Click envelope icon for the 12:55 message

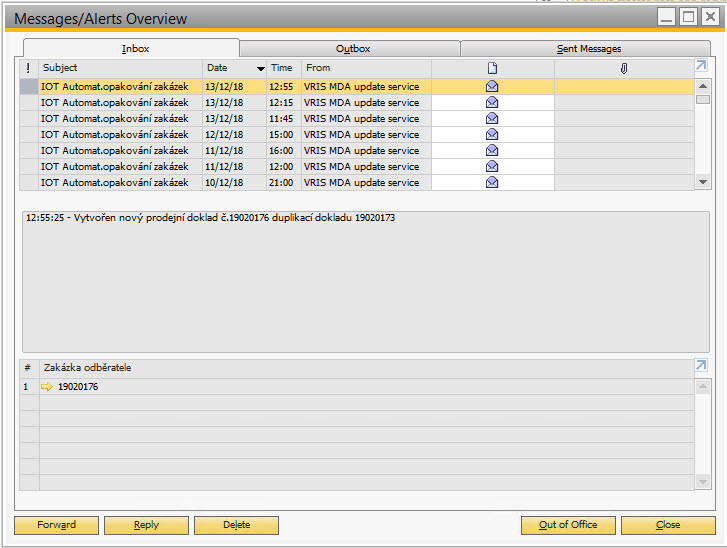pyautogui.click(x=492, y=87)
